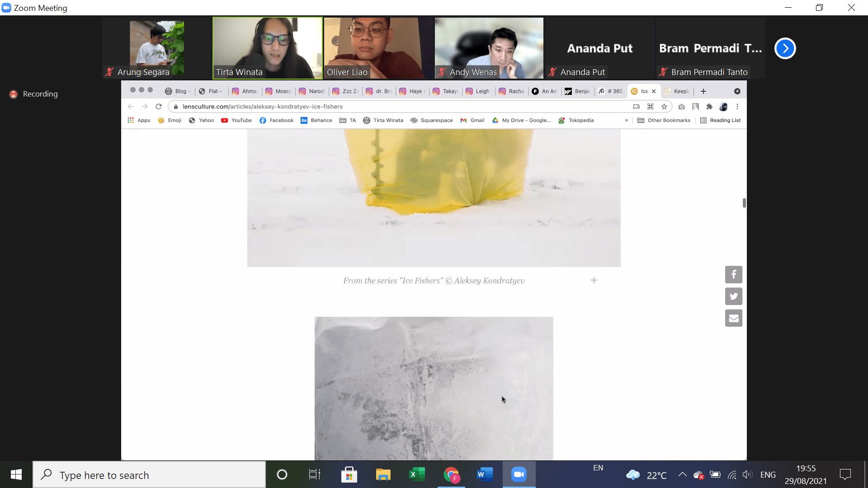The height and width of the screenshot is (488, 868).
Task: Show hidden system tray icons
Action: coord(683,474)
